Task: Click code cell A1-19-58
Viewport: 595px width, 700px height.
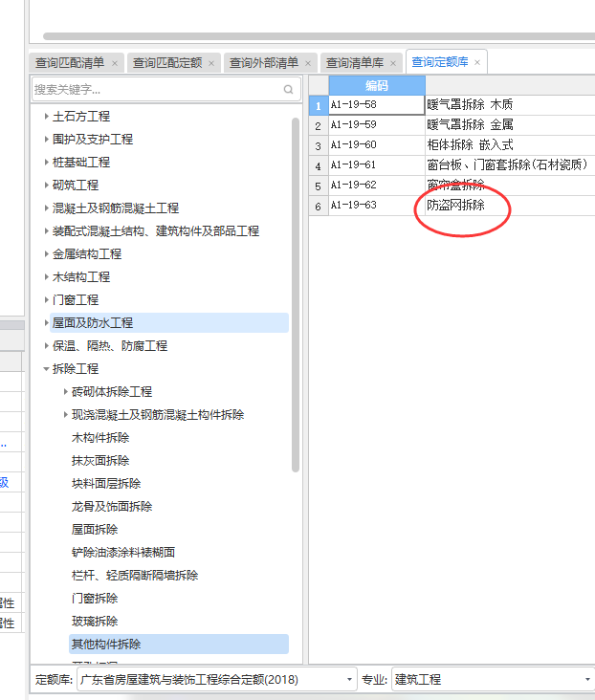Action: (x=377, y=105)
